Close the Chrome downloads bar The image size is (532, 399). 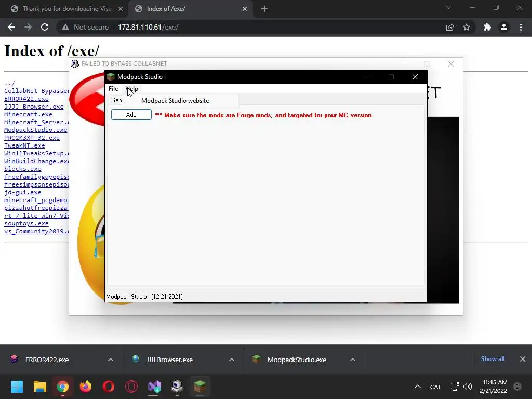point(523,359)
